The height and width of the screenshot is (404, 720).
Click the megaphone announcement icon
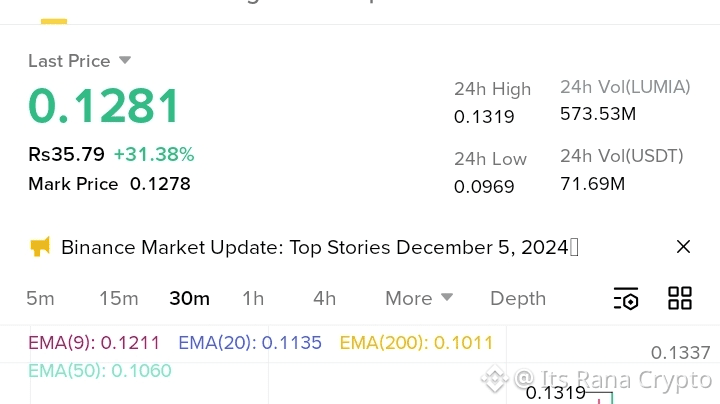(x=40, y=247)
